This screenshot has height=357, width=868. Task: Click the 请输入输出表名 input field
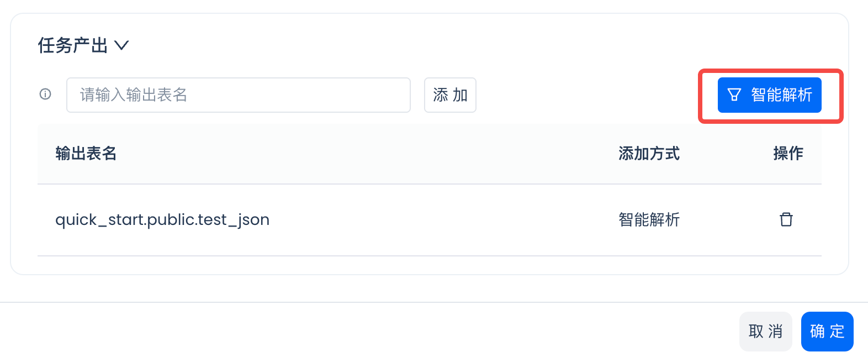tap(238, 95)
